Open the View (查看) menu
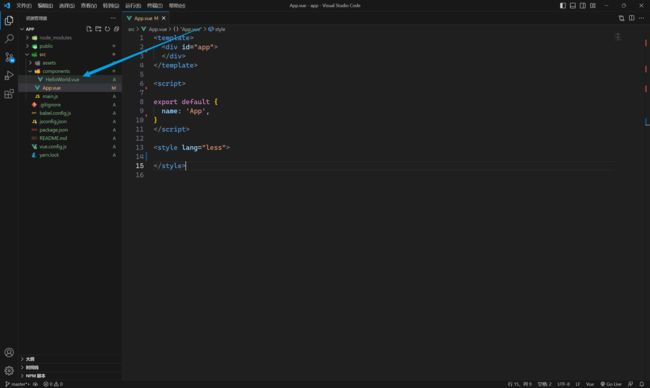The width and height of the screenshot is (650, 388). tap(89, 5)
